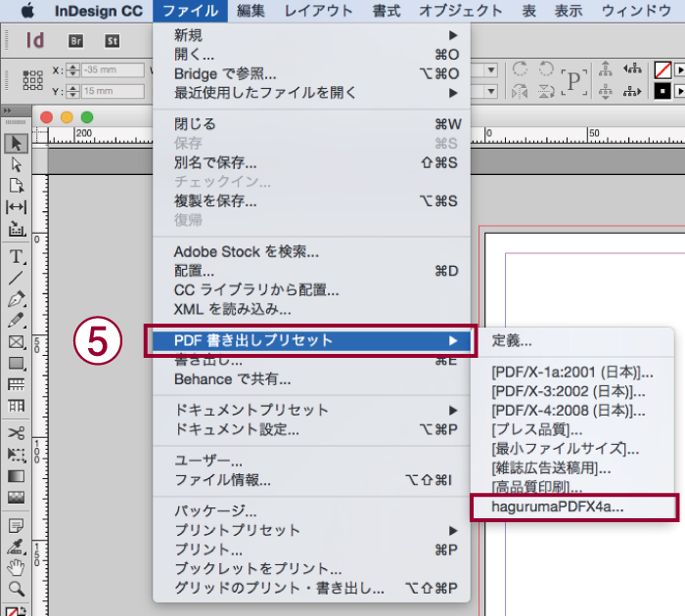Open the InDesign CC application menu

coord(99,11)
